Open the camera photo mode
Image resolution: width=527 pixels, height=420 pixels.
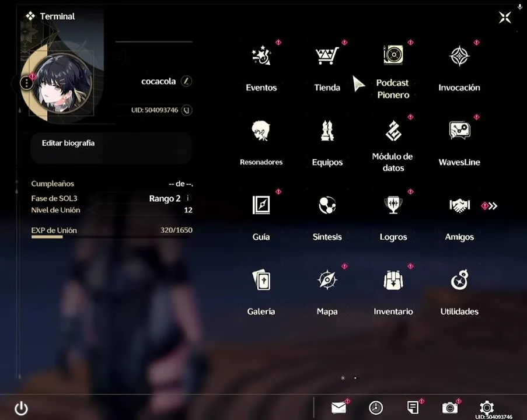(450, 408)
